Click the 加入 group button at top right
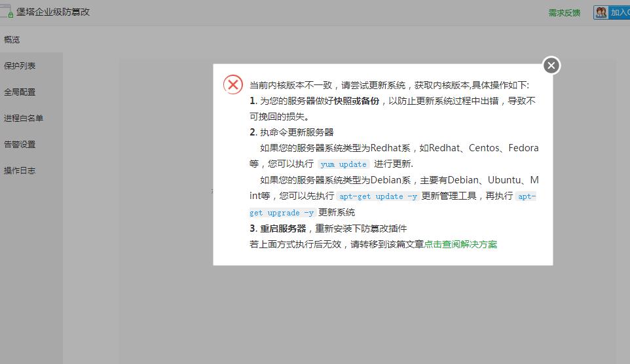This screenshot has height=364, width=630. coord(612,12)
